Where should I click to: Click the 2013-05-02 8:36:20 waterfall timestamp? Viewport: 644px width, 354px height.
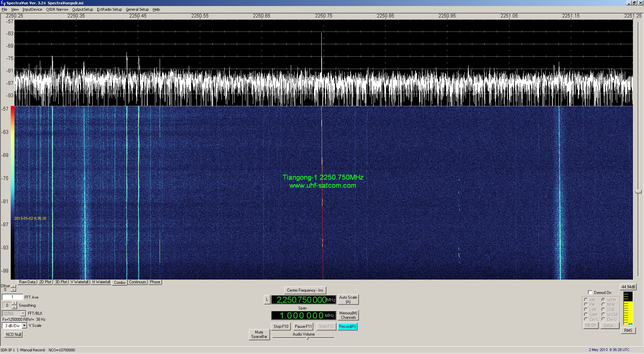[x=30, y=218]
